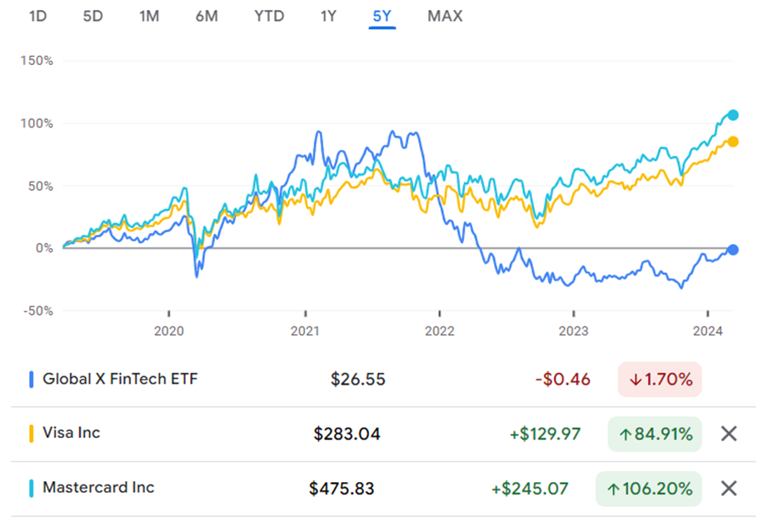
Task: Click the green 106.20% change badge
Action: (x=649, y=489)
